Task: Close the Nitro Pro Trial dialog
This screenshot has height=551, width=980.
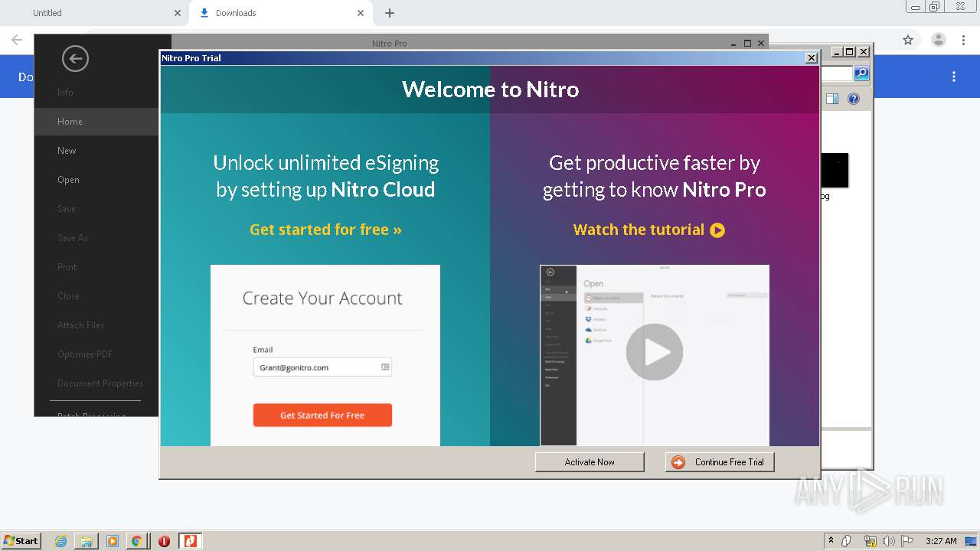Action: point(812,58)
